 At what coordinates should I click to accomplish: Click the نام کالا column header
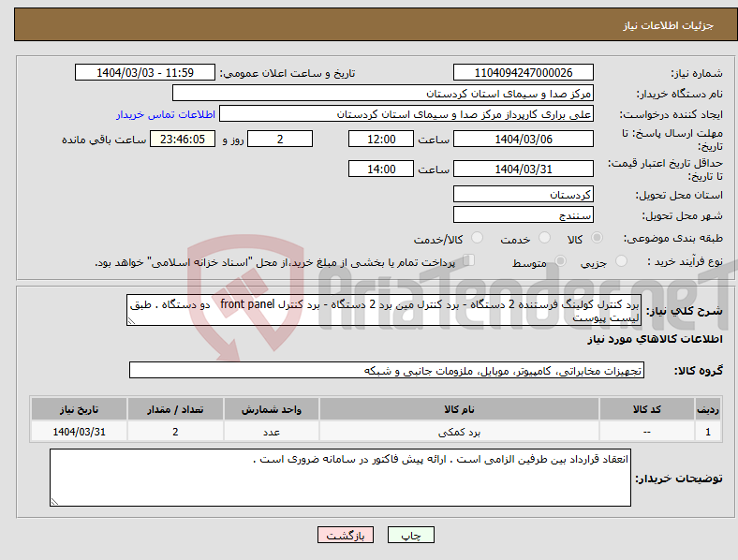(x=459, y=409)
